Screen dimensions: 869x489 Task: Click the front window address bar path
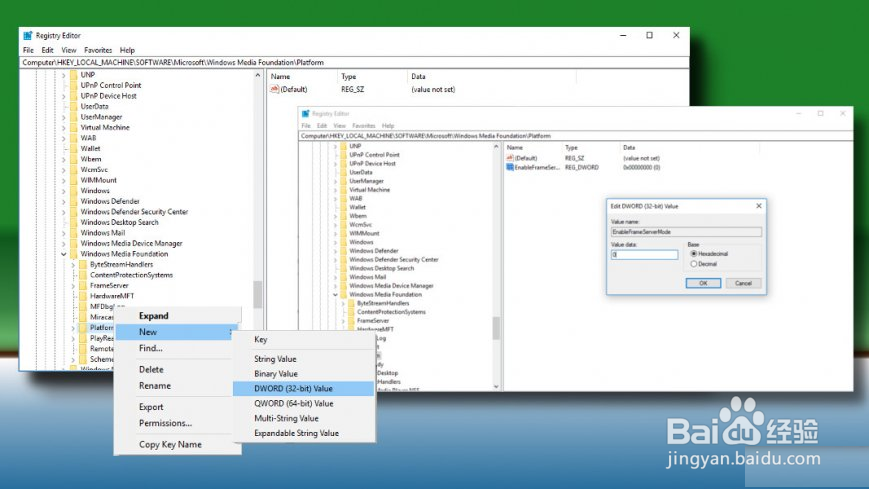355,63
